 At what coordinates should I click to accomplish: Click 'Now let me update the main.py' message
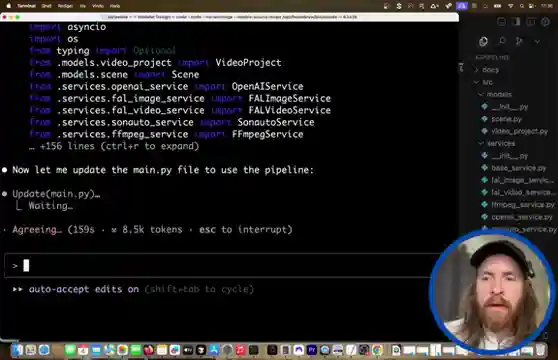click(x=163, y=170)
